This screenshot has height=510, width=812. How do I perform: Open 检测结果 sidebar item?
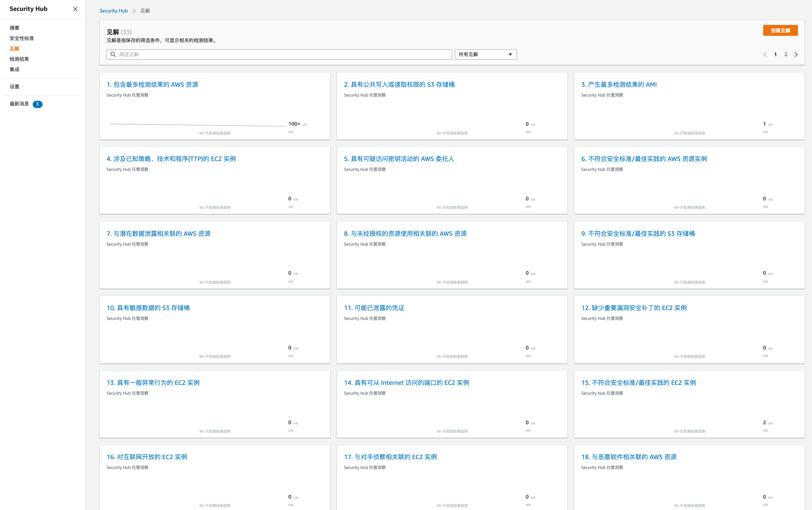coord(19,59)
